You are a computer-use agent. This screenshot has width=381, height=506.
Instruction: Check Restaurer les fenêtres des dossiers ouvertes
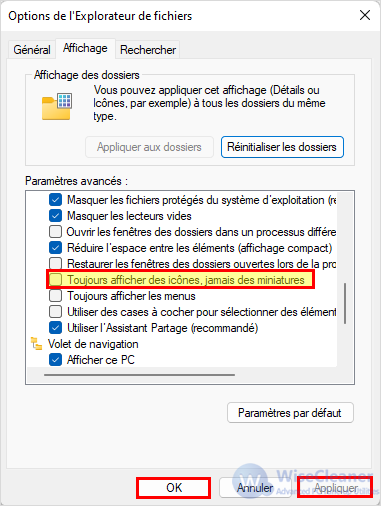pos(55,263)
